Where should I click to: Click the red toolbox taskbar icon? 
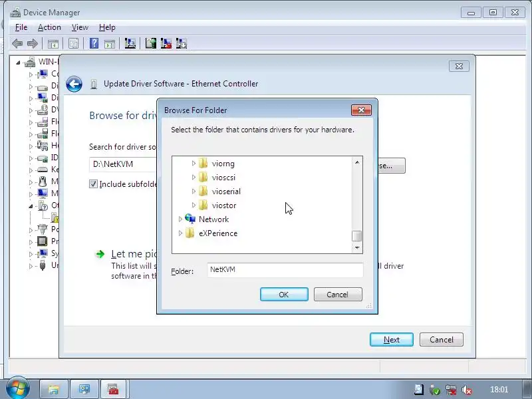[x=113, y=389]
